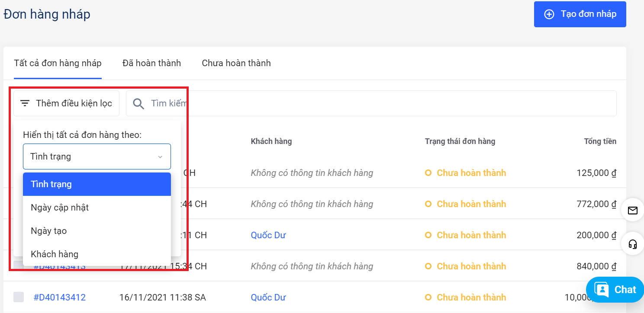Switch to Chưa hoàn thành tab

pyautogui.click(x=236, y=63)
